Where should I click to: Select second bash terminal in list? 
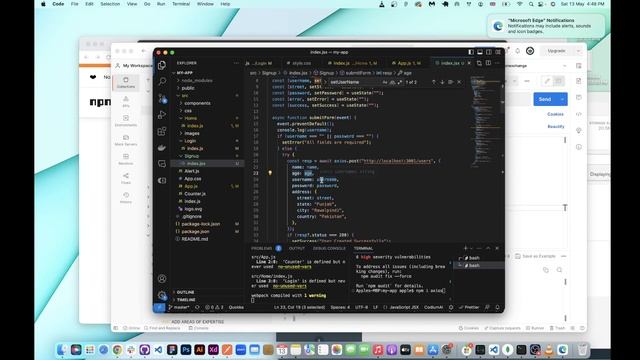[478, 265]
